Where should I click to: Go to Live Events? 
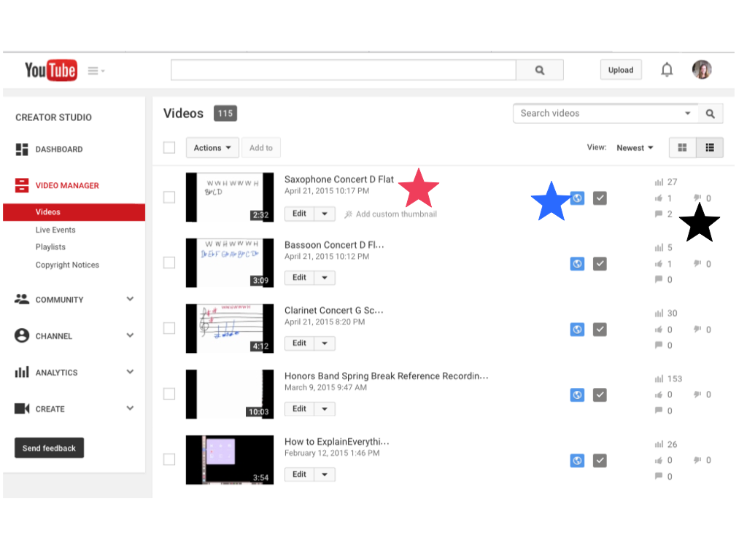coord(55,230)
